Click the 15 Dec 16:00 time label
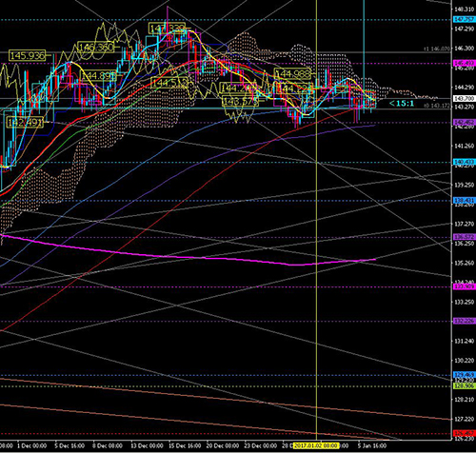476x453 pixels. click(185, 445)
